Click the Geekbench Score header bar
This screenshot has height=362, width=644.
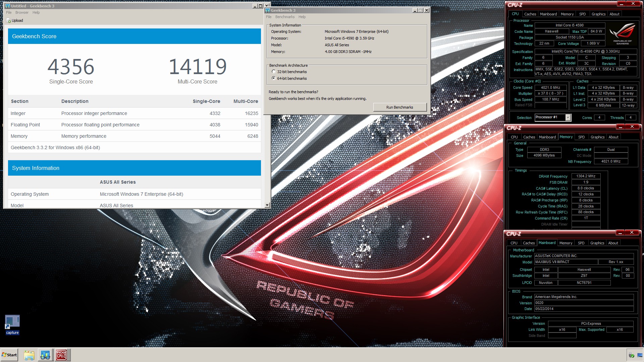pyautogui.click(x=134, y=36)
